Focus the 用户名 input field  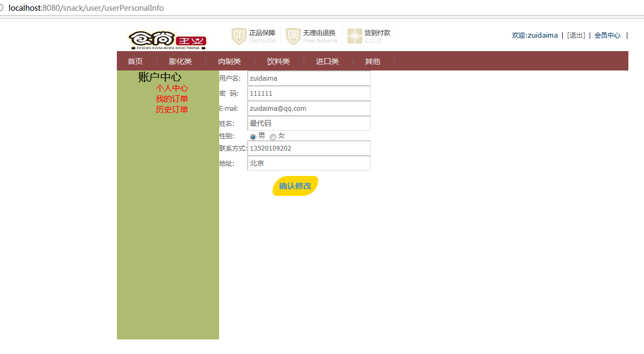(309, 79)
